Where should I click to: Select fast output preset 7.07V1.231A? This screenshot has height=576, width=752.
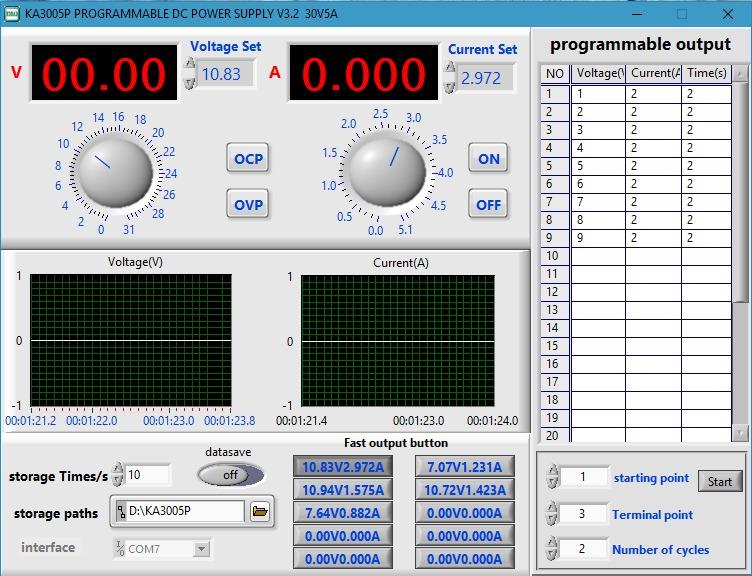(x=465, y=467)
